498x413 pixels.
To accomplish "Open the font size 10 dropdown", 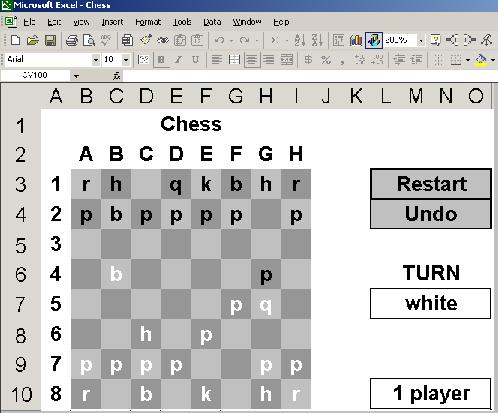I will 126,60.
